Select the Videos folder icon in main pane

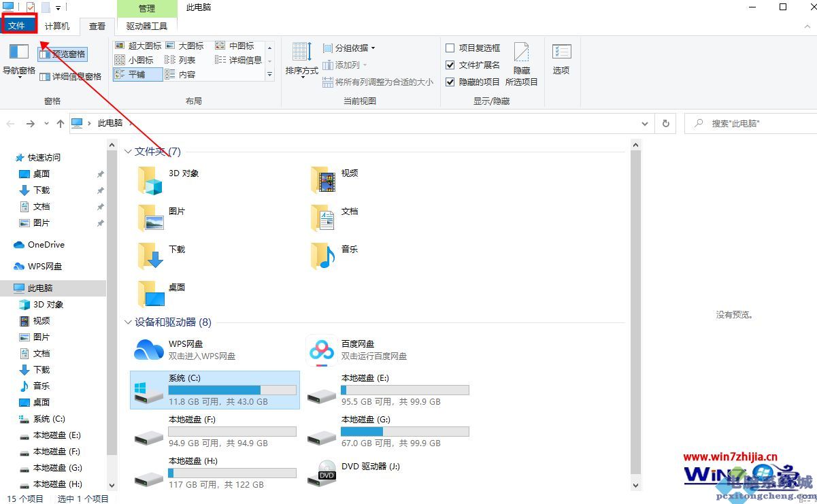(x=324, y=180)
